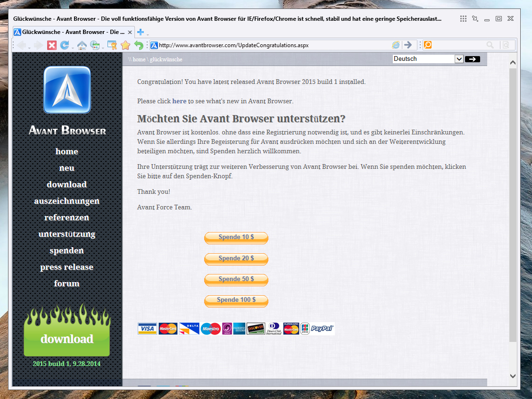Click the home breadcrumb link

(139, 59)
